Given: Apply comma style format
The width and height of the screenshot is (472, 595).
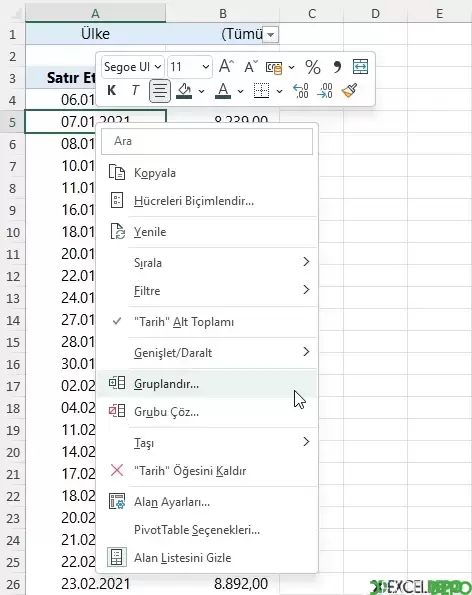Looking at the screenshot, I should pos(337,67).
